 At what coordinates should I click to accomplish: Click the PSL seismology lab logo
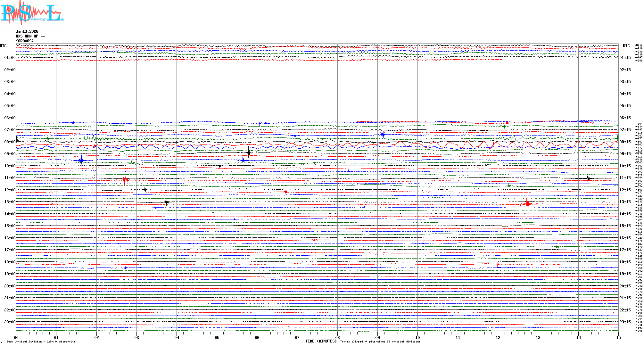coord(31,13)
